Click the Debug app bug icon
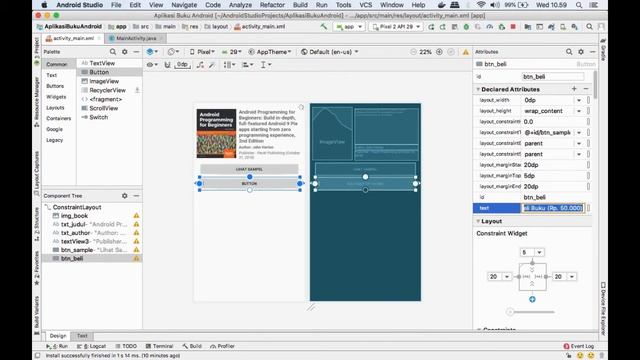This screenshot has height=360, width=640. [x=466, y=27]
